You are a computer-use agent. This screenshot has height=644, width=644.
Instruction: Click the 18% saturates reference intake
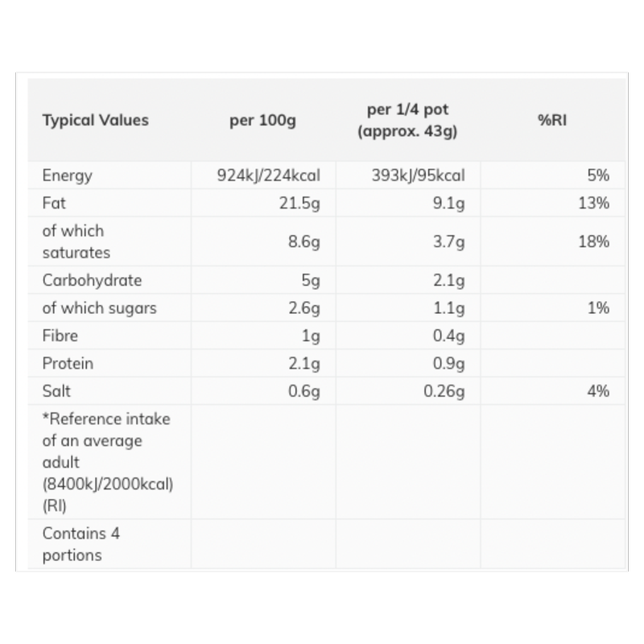click(x=593, y=242)
